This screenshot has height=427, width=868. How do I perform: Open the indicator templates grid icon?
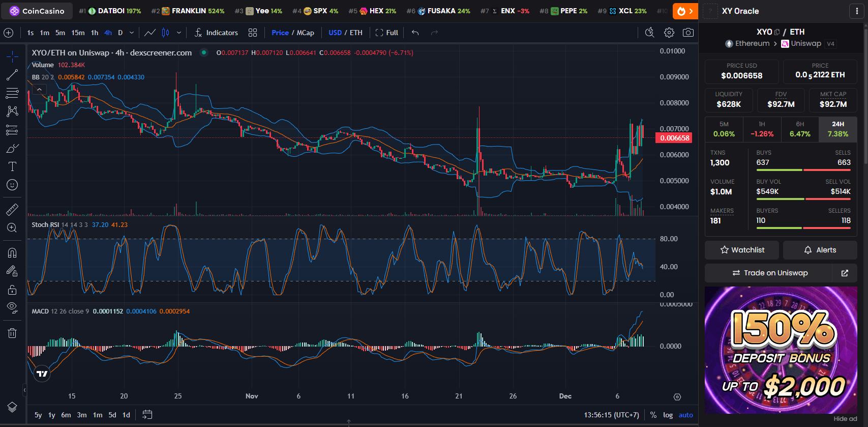click(x=253, y=33)
